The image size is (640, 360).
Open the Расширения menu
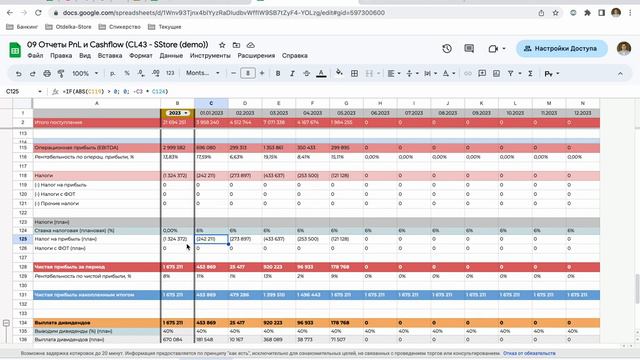coord(256,56)
